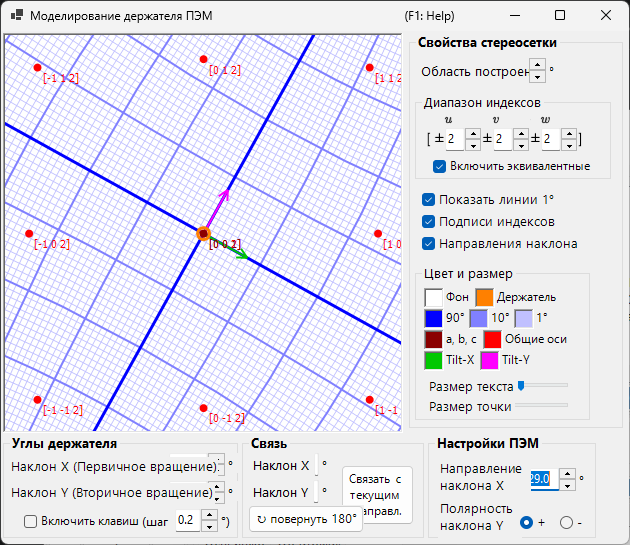
Task: Increase Наклон Y (Вторичное вращение) angle
Action: coord(217,487)
